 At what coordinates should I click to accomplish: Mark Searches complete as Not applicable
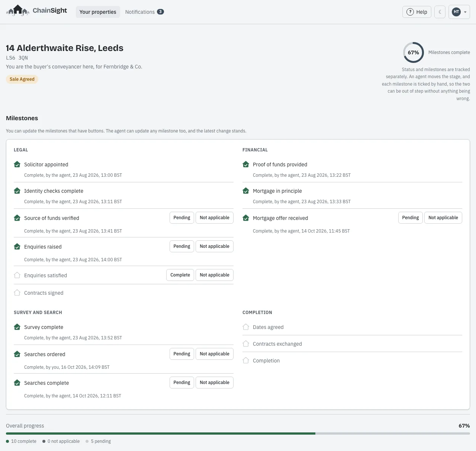215,383
